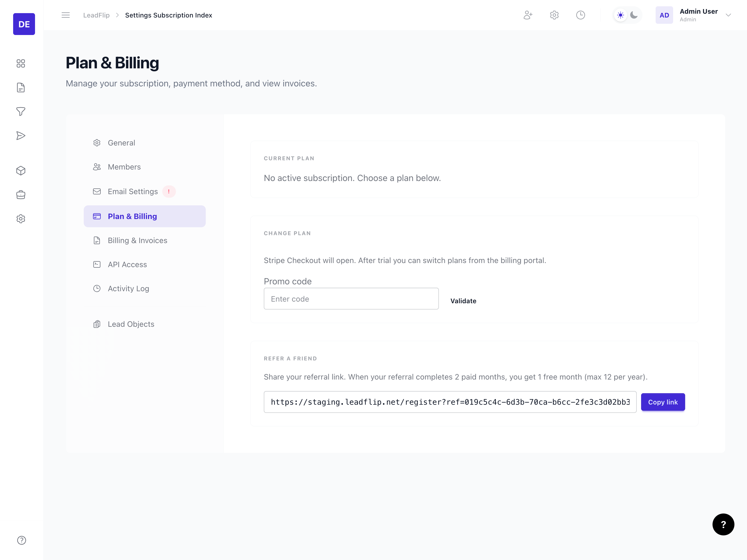Click the Validate promo code button
The width and height of the screenshot is (747, 560).
click(x=463, y=301)
